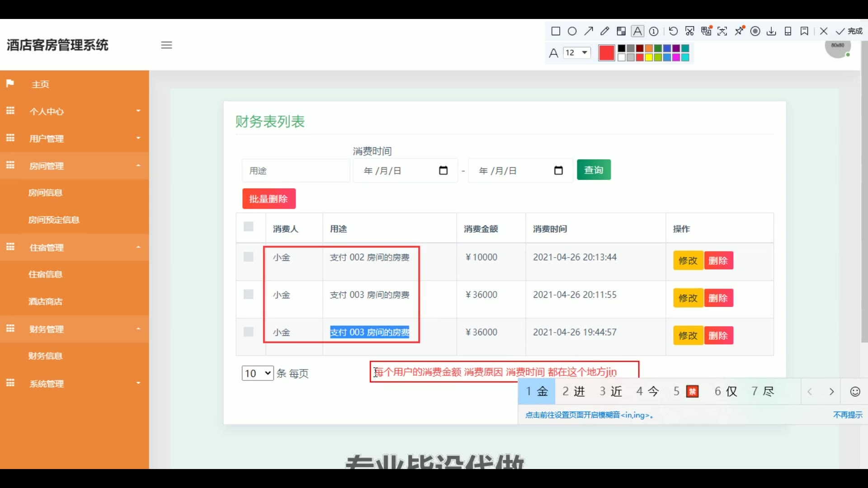Choose the arrow drawing tool

point(588,31)
